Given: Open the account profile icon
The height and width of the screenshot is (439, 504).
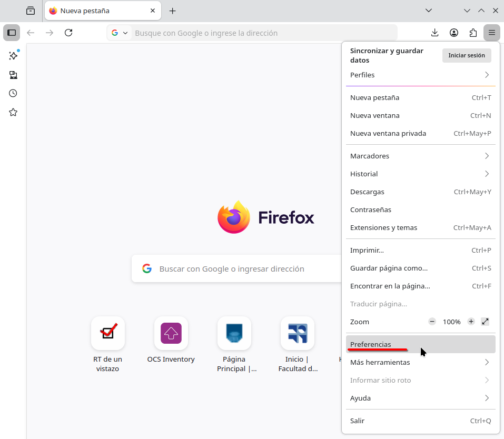Looking at the screenshot, I should point(454,33).
